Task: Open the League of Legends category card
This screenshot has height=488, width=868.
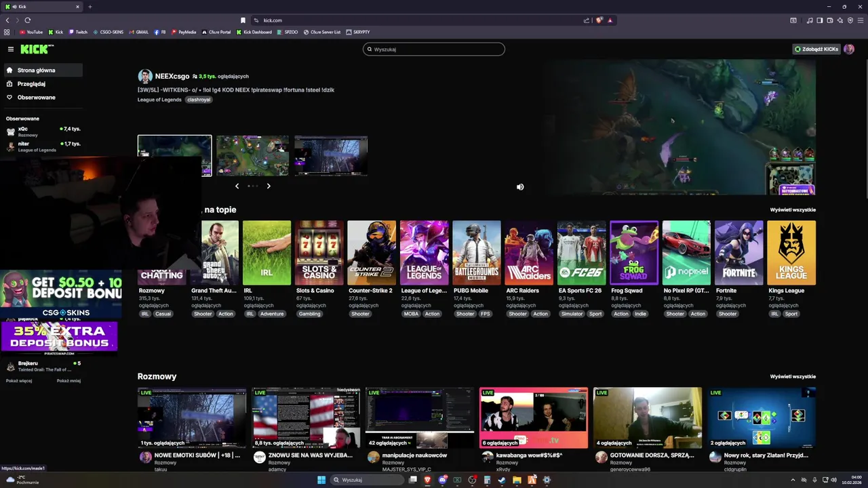Action: [424, 253]
